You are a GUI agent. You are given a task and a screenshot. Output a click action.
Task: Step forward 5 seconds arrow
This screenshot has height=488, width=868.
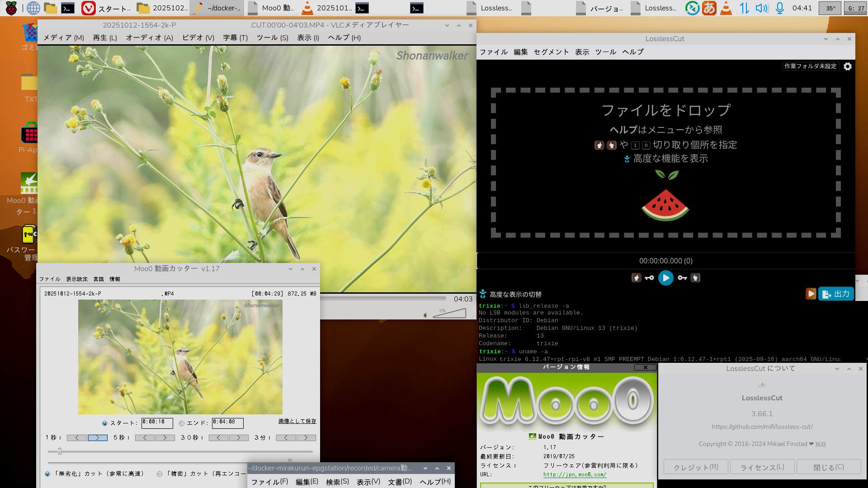[165, 438]
